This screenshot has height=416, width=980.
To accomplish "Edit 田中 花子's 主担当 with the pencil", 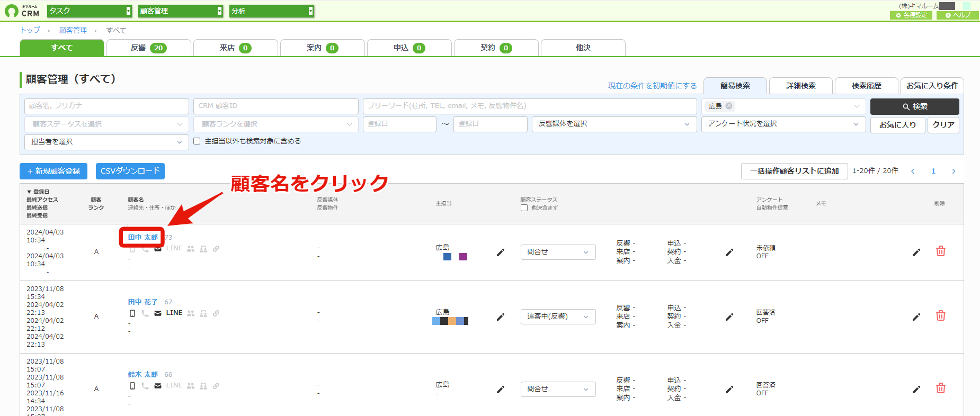I will 501,317.
